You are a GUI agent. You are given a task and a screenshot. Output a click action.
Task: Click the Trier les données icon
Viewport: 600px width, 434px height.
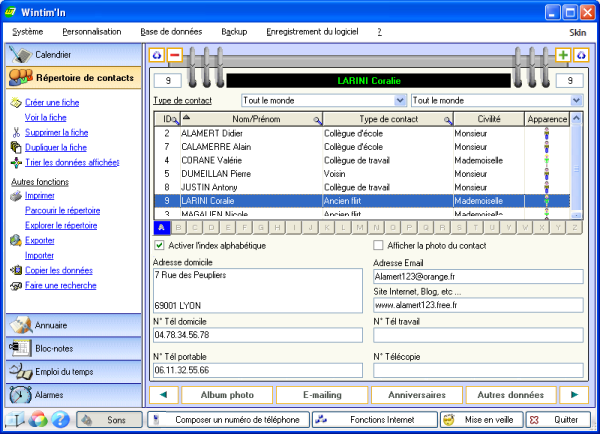[16, 163]
